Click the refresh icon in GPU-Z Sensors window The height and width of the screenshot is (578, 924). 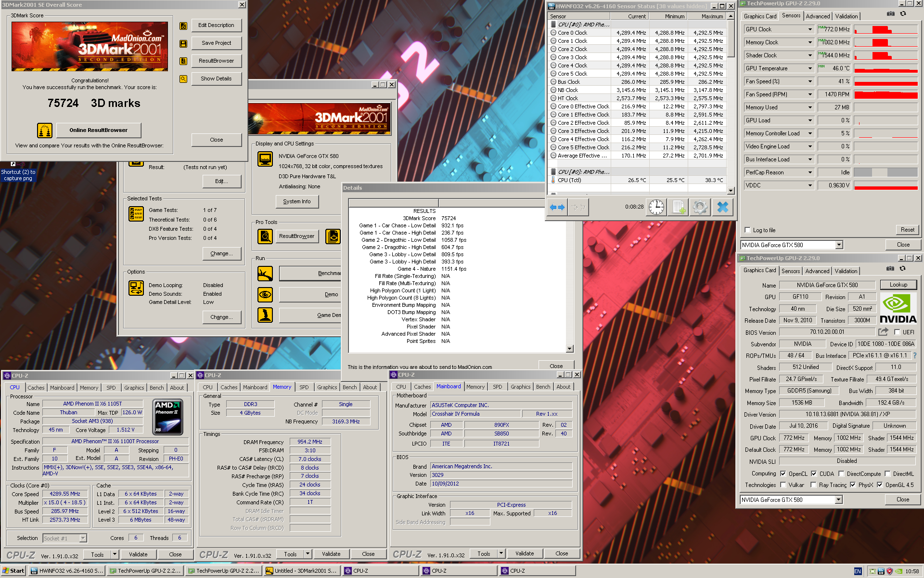pos(903,14)
